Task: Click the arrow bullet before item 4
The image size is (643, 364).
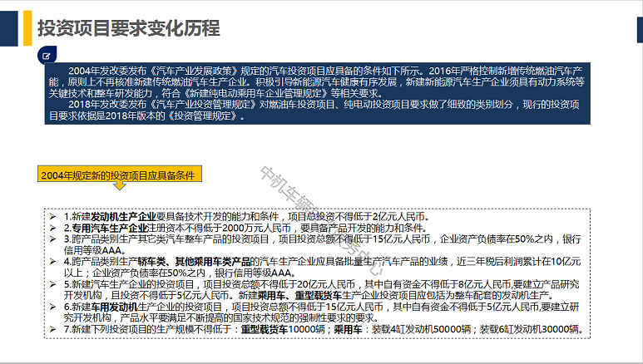Action: click(54, 261)
